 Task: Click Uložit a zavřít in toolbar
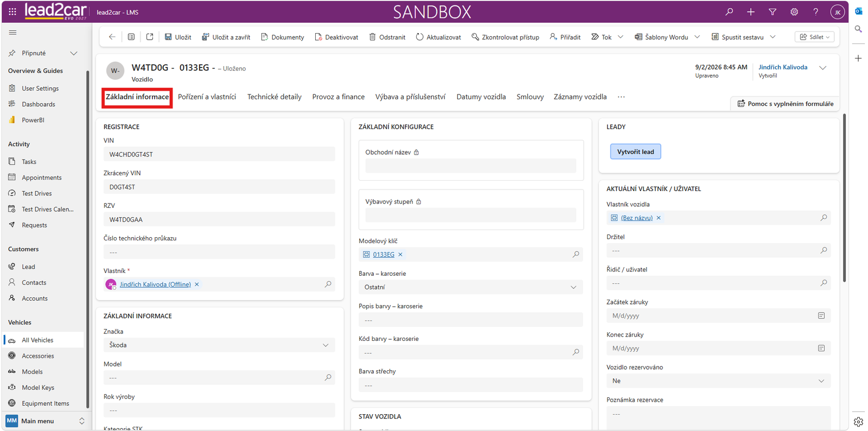(226, 37)
